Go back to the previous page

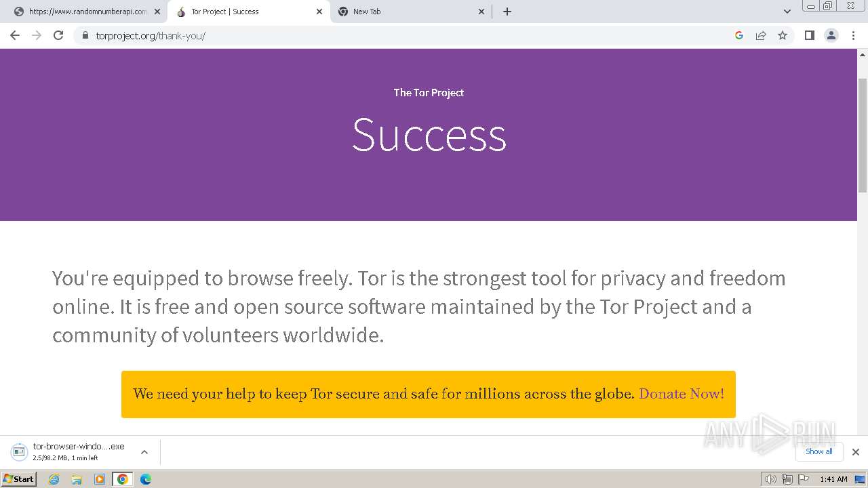(x=15, y=35)
